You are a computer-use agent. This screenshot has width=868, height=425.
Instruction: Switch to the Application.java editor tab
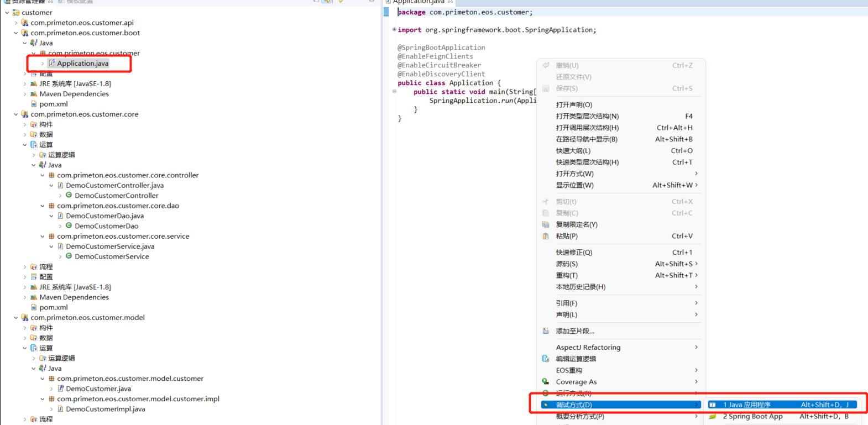click(x=418, y=2)
